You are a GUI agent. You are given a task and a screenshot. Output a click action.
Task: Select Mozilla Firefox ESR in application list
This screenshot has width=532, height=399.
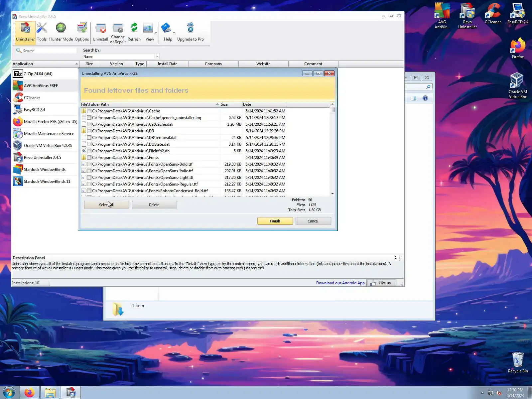[45, 122]
